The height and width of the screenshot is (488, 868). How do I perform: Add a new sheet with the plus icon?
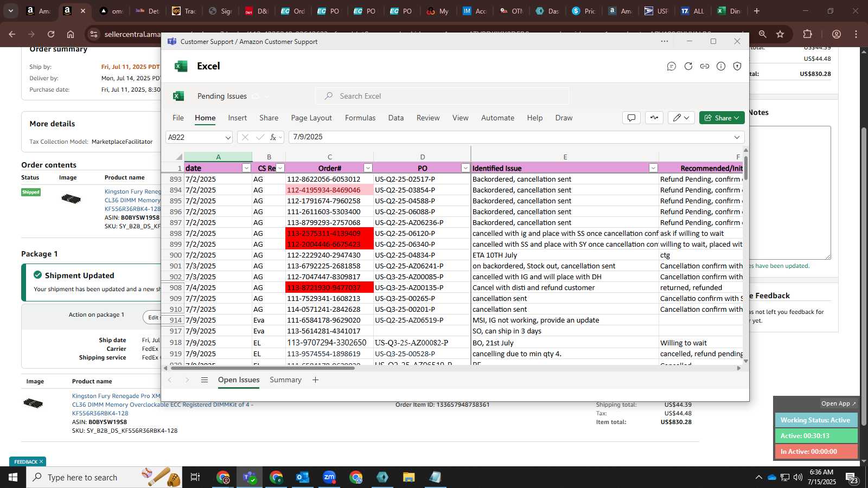click(315, 380)
